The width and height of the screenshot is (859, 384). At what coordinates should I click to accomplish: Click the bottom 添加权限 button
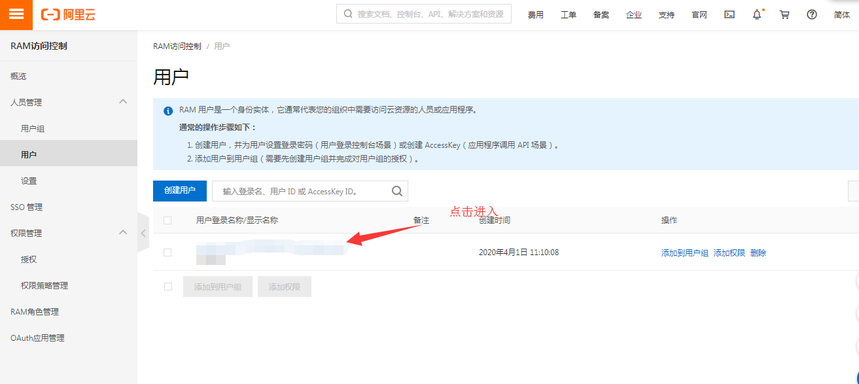pos(284,286)
